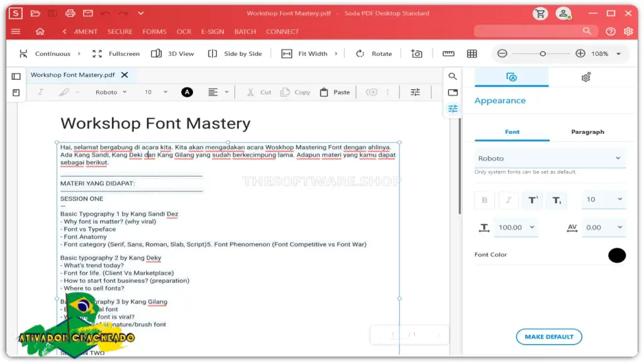
Task: Click the zoom slider handle
Action: [x=543, y=54]
